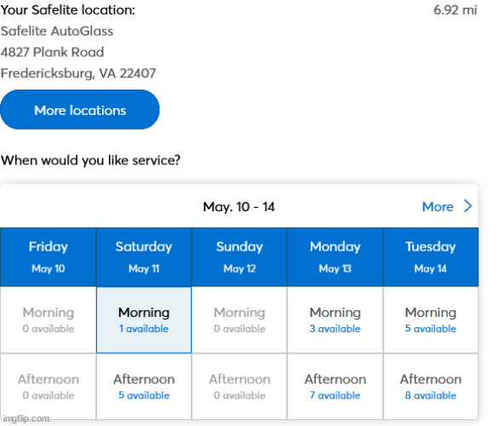Click Sunday Afternoon 0 available cell
The image size is (504, 426).
click(239, 386)
